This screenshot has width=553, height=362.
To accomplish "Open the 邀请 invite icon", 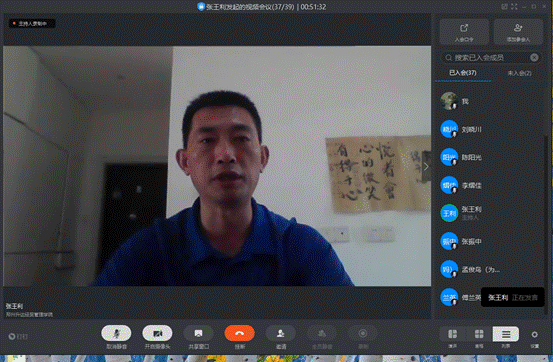I will point(281,333).
